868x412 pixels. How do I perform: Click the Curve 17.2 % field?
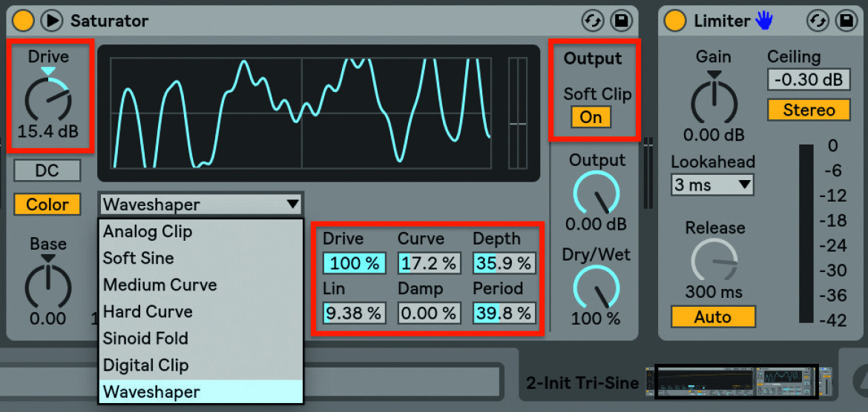click(429, 263)
